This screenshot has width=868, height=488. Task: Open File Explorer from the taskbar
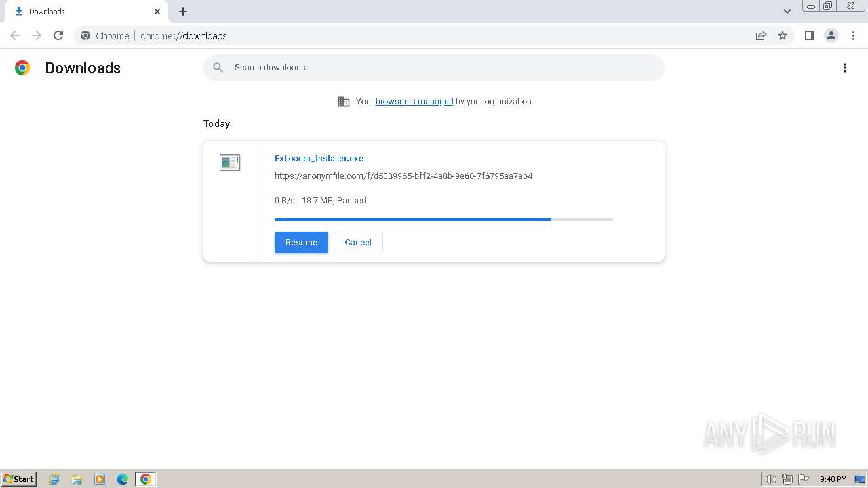click(77, 479)
